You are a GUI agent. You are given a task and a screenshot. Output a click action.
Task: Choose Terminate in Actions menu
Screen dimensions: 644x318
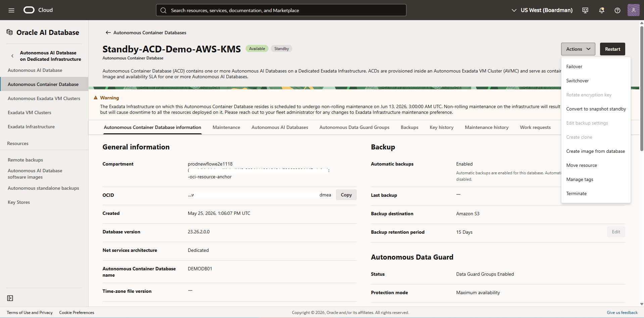596,193
